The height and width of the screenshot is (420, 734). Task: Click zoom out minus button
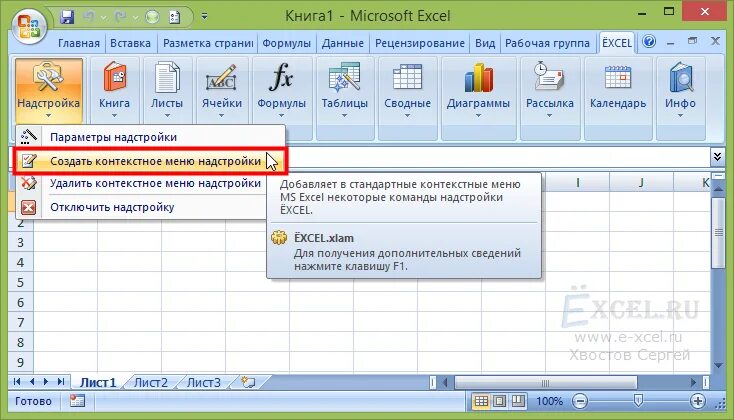(580, 401)
